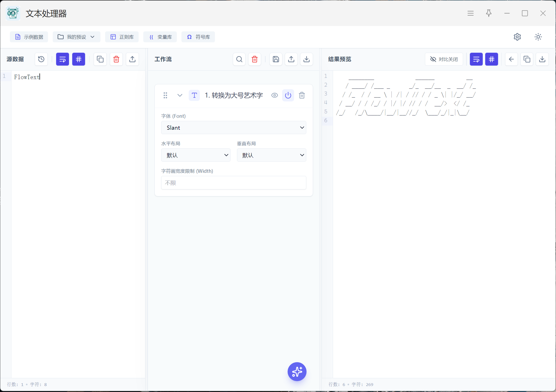Click the 示例数据 button

[x=29, y=37]
